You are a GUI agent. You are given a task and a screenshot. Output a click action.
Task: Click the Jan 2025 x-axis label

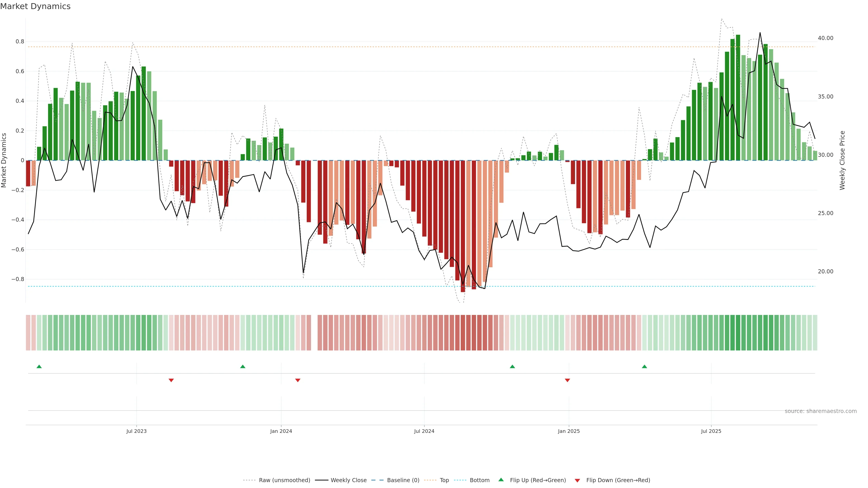(569, 431)
